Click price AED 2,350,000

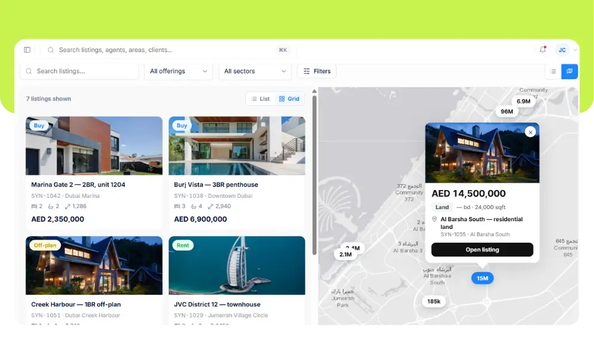57,219
